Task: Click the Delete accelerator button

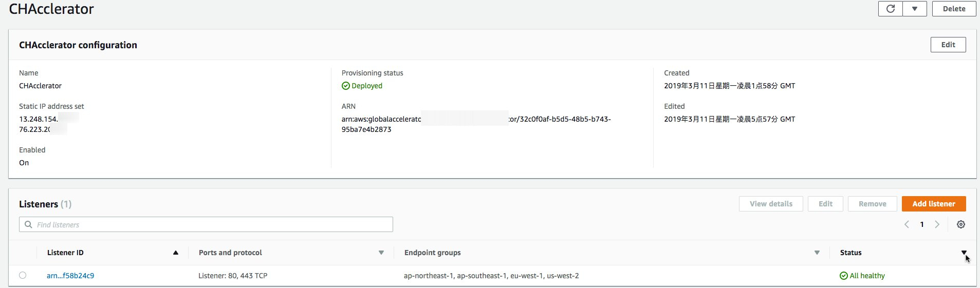Action: [x=954, y=9]
